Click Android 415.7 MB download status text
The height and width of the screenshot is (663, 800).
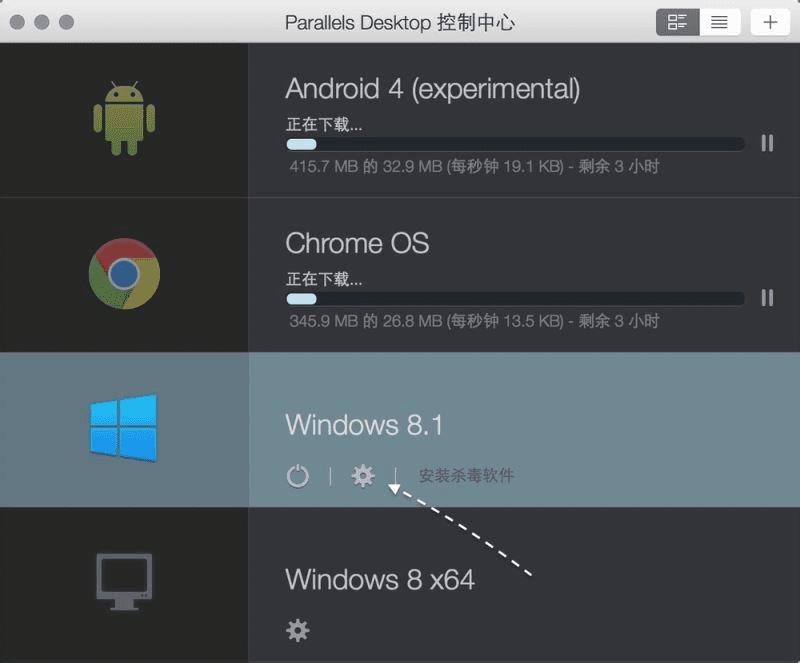pyautogui.click(x=474, y=166)
